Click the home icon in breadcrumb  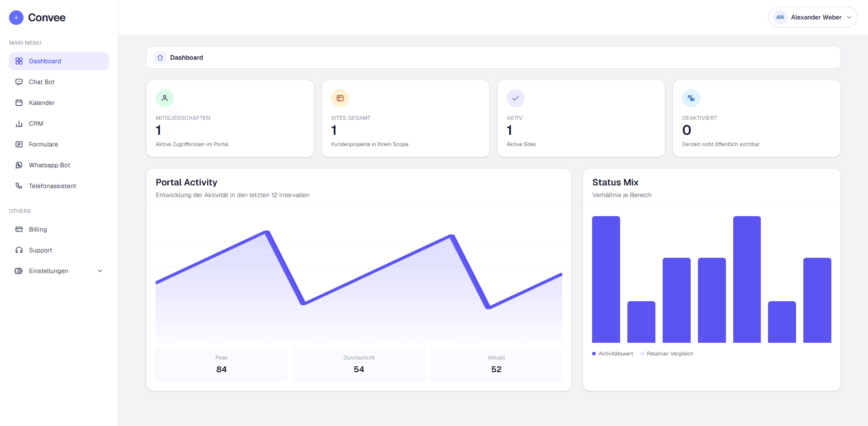[x=160, y=57]
